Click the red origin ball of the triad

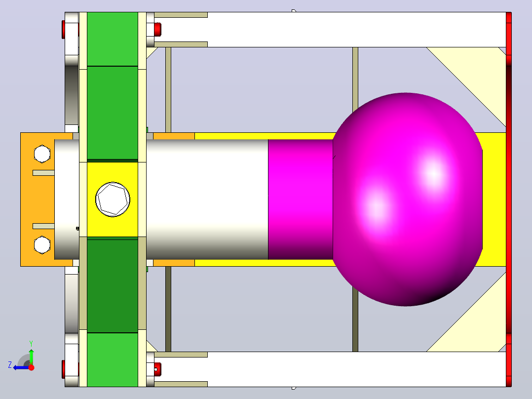point(31,367)
